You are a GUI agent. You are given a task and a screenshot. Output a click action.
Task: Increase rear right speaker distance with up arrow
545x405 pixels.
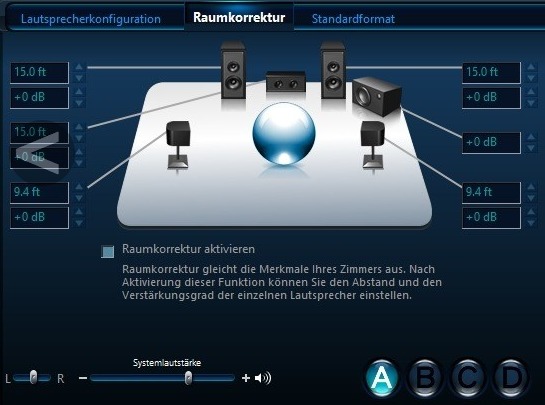(531, 187)
